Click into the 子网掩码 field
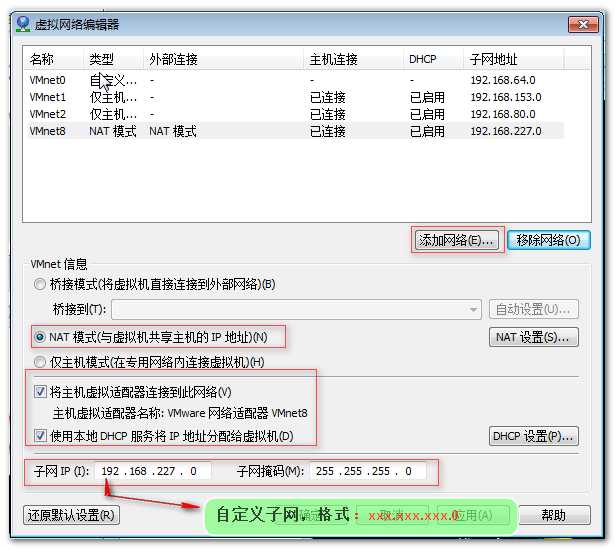 coord(368,471)
